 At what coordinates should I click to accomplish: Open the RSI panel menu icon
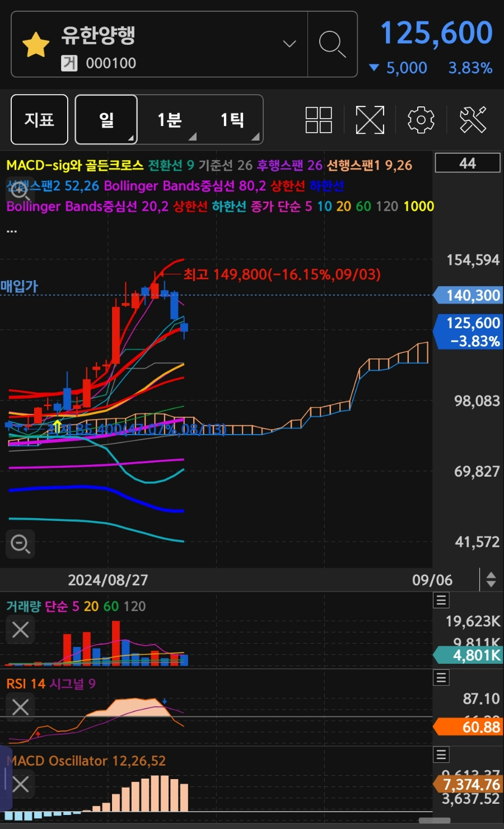pyautogui.click(x=441, y=678)
